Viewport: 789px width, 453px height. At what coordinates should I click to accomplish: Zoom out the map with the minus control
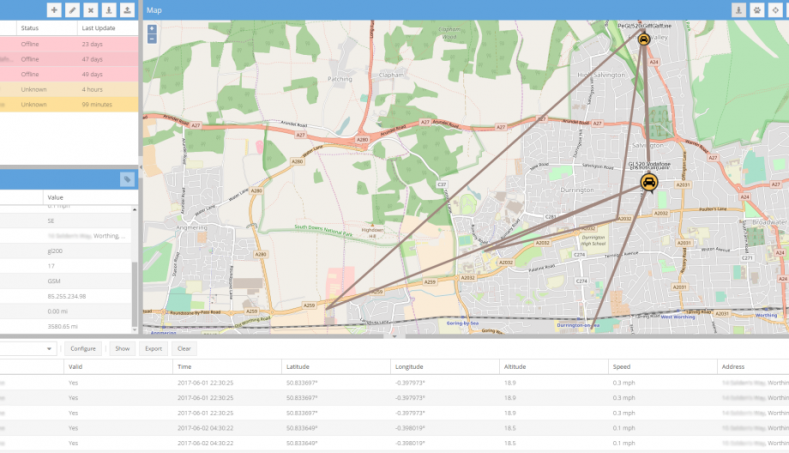tap(152, 39)
